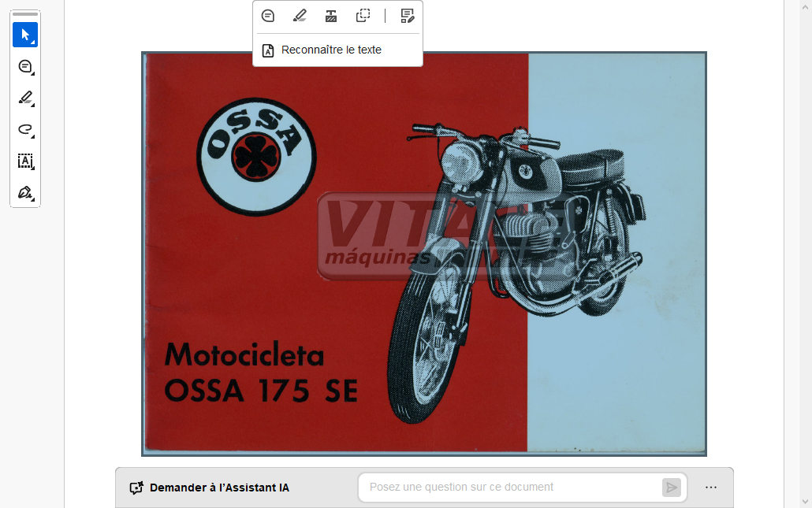This screenshot has height=508, width=812.
Task: Select the arrow selection tool
Action: click(x=25, y=35)
